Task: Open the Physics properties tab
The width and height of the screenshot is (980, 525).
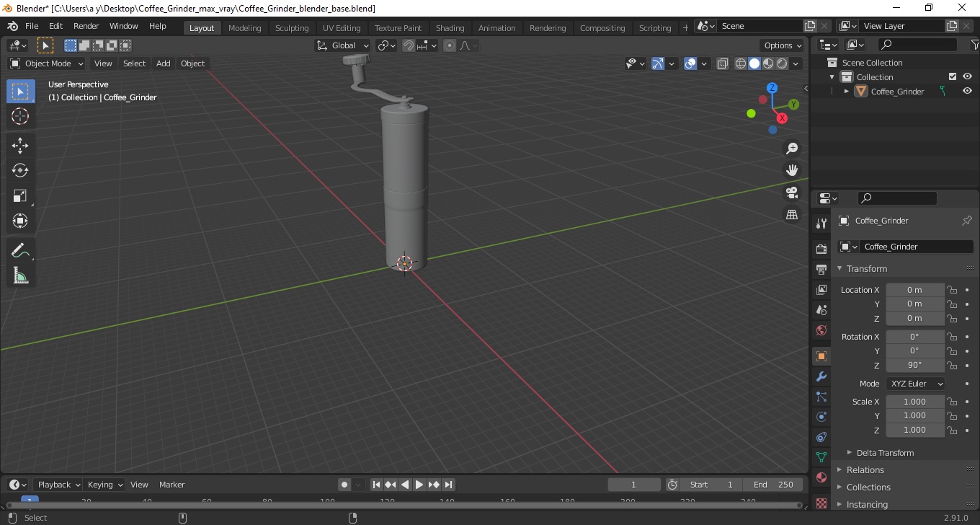Action: 821,417
